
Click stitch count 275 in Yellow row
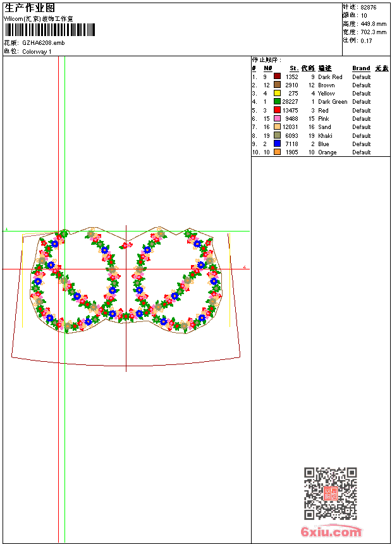coord(293,94)
